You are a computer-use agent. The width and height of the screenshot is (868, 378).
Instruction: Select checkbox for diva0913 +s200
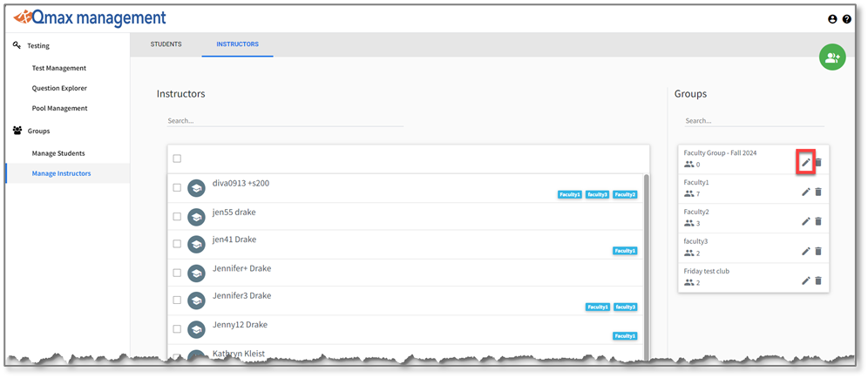tap(177, 187)
